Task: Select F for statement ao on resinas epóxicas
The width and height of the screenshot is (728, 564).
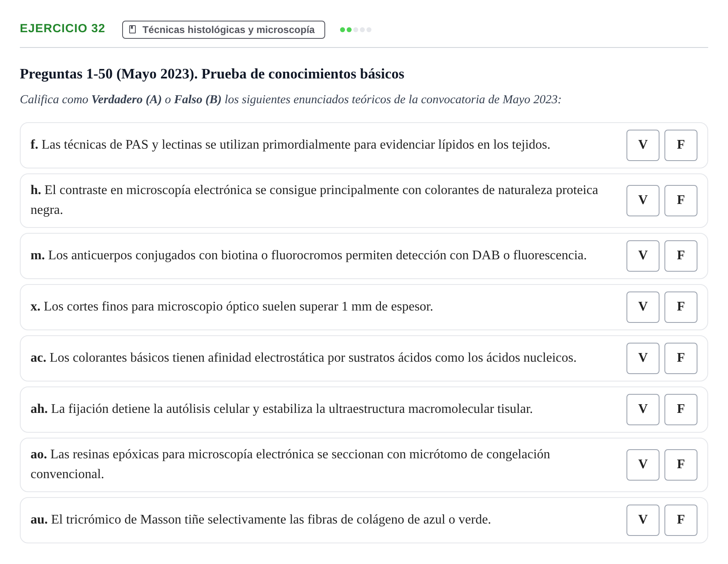Action: click(681, 465)
